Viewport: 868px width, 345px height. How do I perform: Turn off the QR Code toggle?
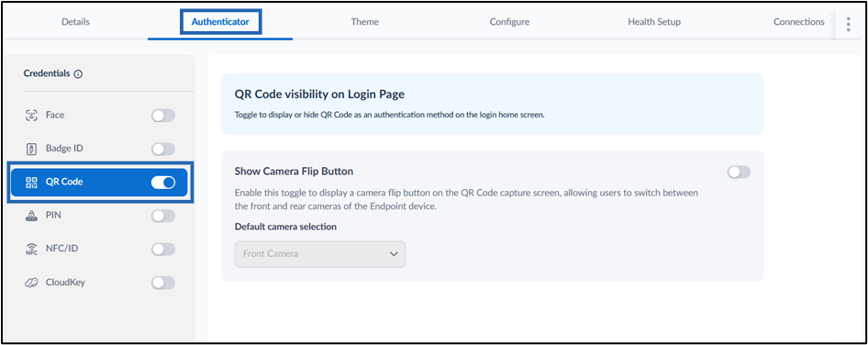163,183
